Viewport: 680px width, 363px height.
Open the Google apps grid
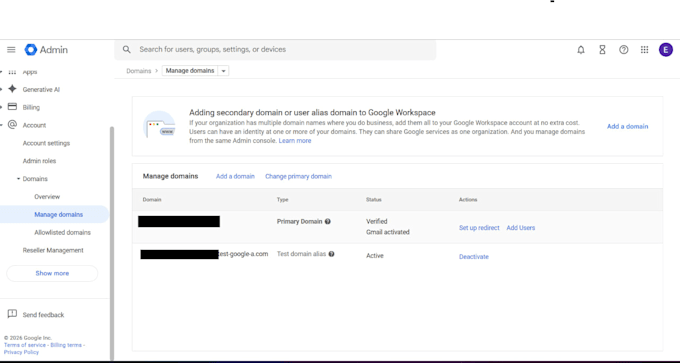coord(644,50)
